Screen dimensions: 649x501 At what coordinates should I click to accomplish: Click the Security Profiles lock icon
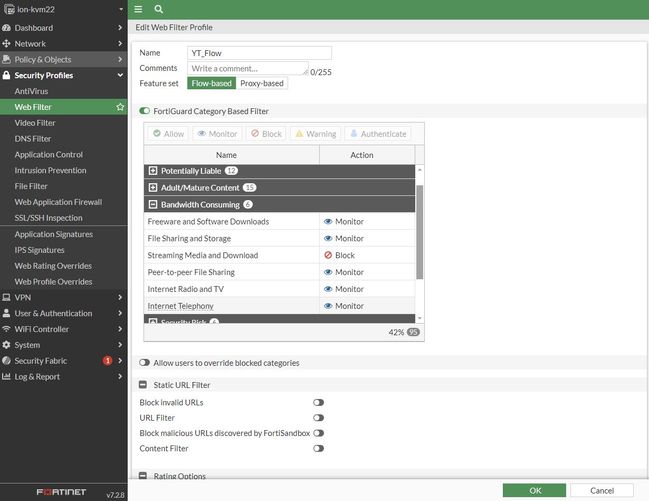[x=6, y=75]
